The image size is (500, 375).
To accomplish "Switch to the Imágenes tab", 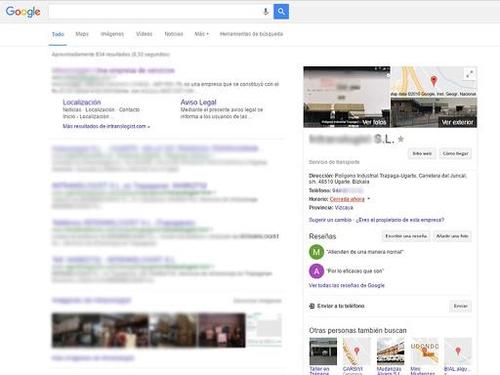I will (112, 34).
